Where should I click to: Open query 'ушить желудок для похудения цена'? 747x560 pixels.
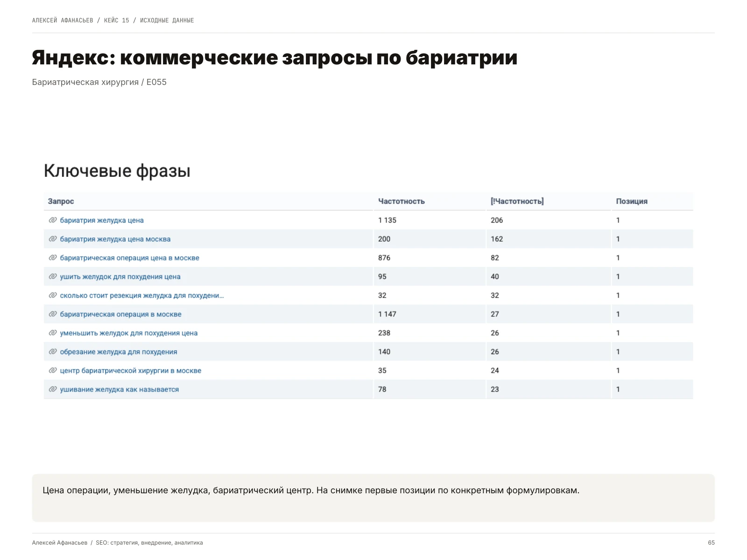[x=120, y=277]
